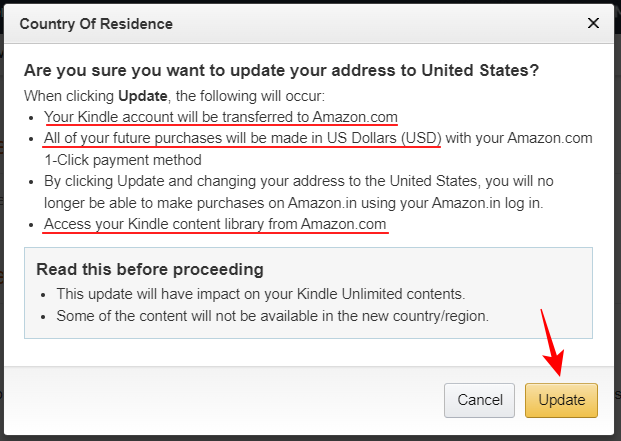621x441 pixels.
Task: Click the "future purchases" bullet text
Action: [x=242, y=138]
